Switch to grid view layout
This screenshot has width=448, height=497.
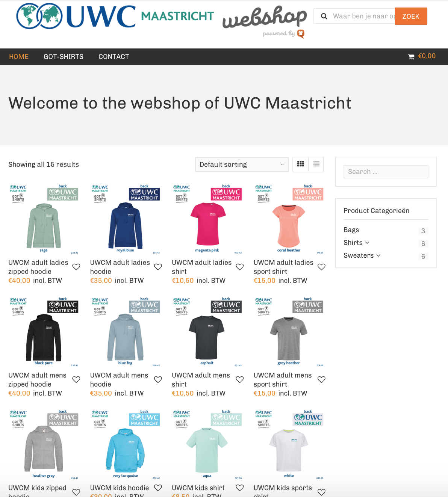[x=301, y=164]
